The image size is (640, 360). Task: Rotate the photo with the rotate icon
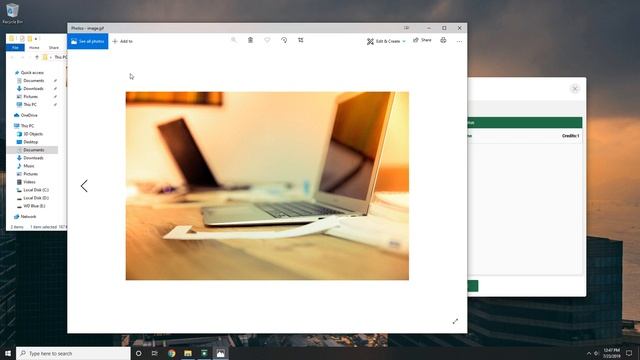pyautogui.click(x=284, y=40)
